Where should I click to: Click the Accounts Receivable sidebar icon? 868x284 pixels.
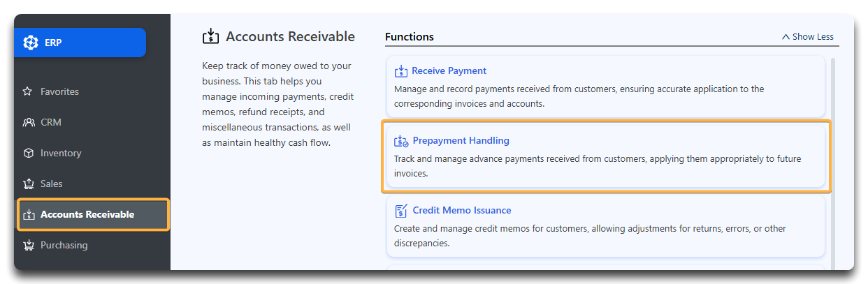pyautogui.click(x=29, y=214)
